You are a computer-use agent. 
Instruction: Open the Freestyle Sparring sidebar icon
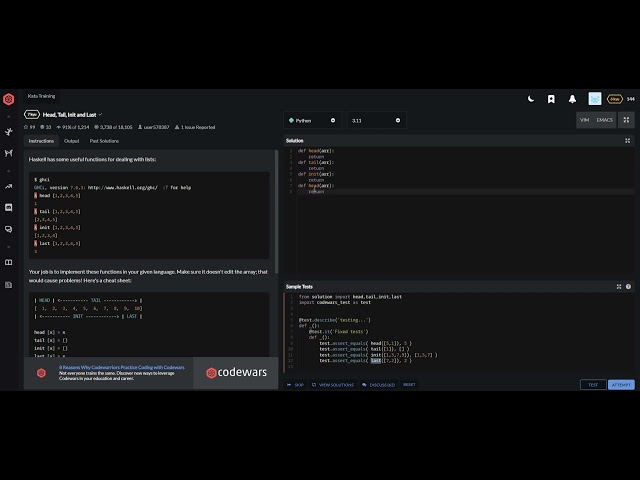[9, 153]
